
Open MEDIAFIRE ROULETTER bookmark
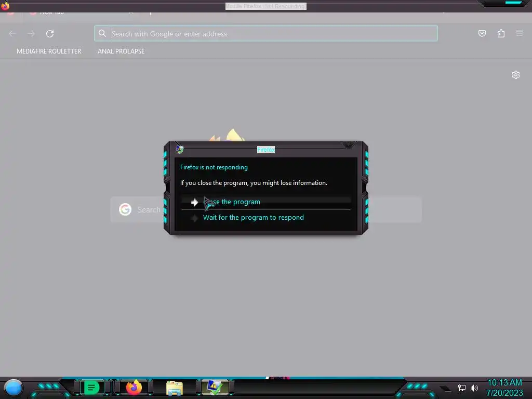(x=49, y=51)
